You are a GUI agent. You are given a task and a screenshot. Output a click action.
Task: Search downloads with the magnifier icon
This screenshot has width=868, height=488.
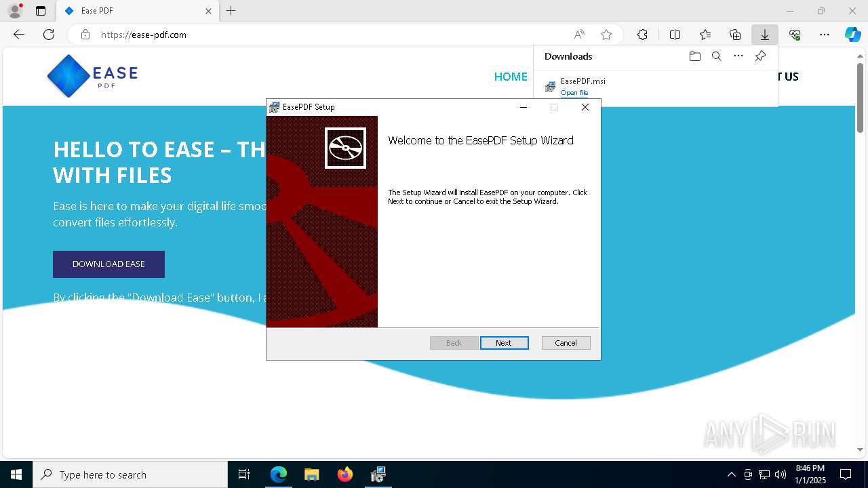[x=716, y=56]
